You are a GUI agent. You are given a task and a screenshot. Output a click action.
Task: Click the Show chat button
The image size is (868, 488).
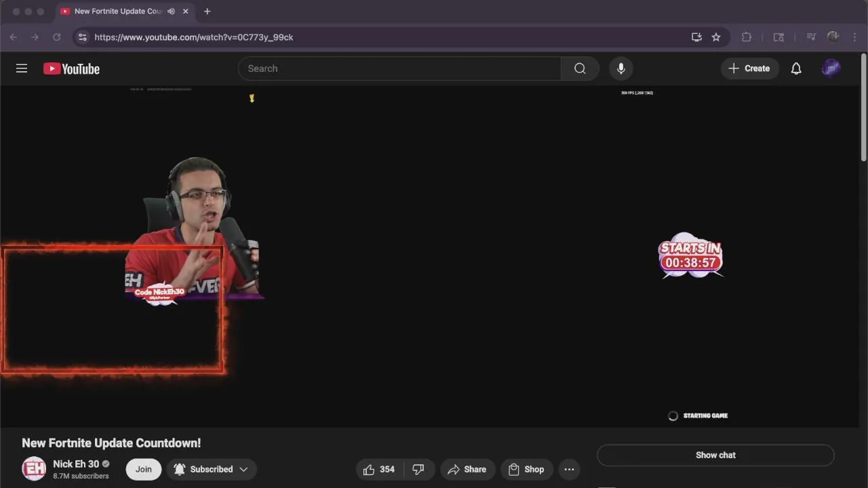(x=715, y=455)
